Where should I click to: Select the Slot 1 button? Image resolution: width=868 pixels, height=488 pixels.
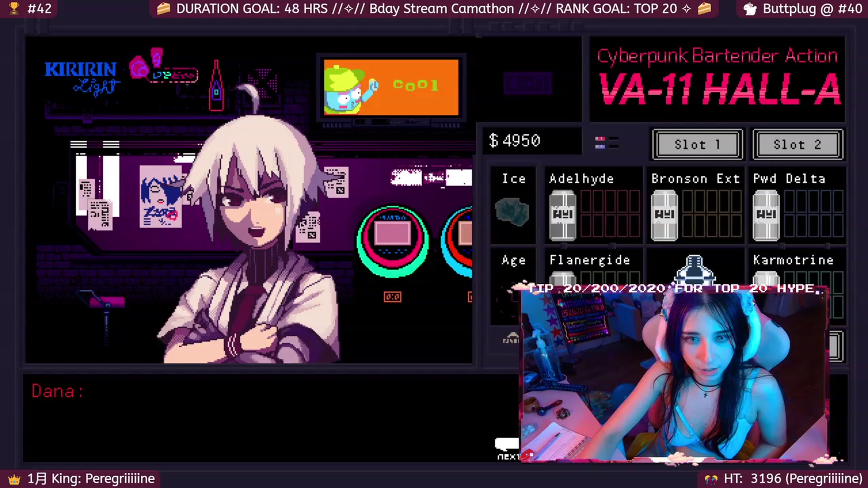(x=697, y=145)
